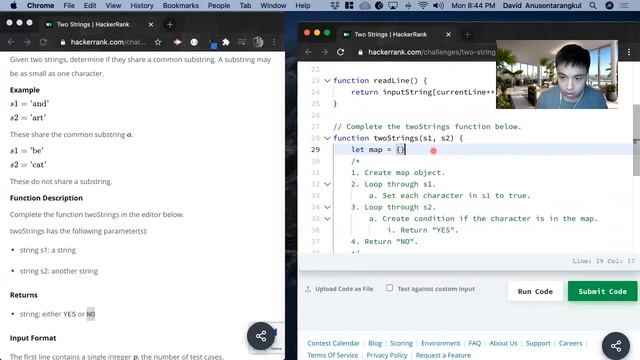
Task: Click the Run Code button
Action: coord(535,291)
